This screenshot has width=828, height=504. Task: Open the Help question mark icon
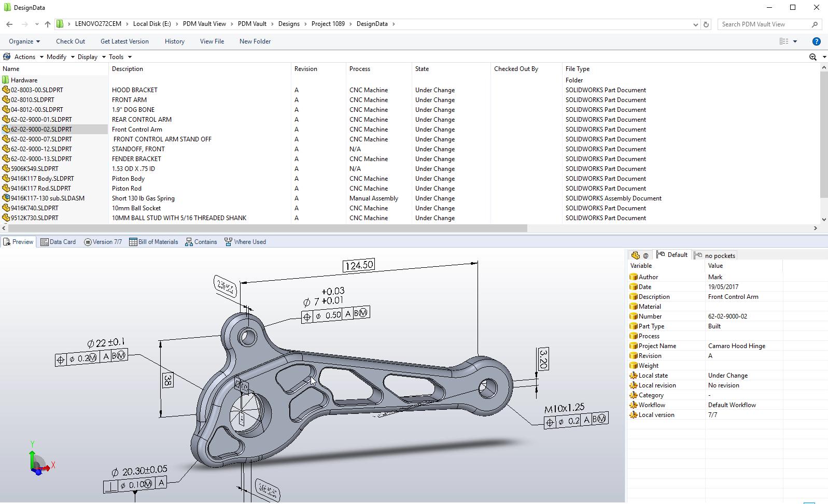[816, 41]
